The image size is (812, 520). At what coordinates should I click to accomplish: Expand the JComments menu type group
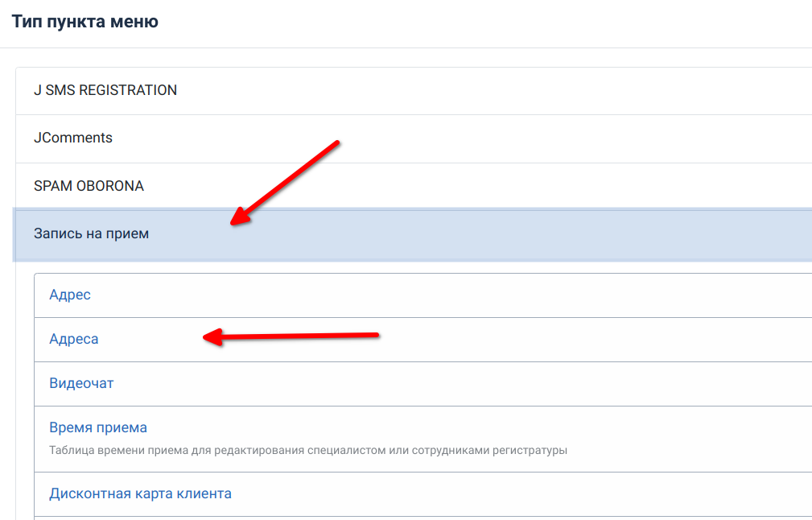(x=73, y=138)
